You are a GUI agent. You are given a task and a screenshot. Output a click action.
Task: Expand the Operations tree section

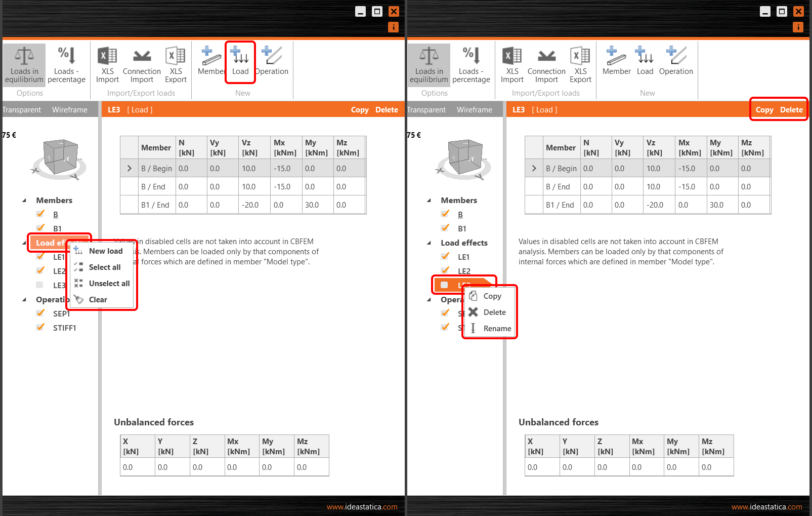pyautogui.click(x=24, y=299)
